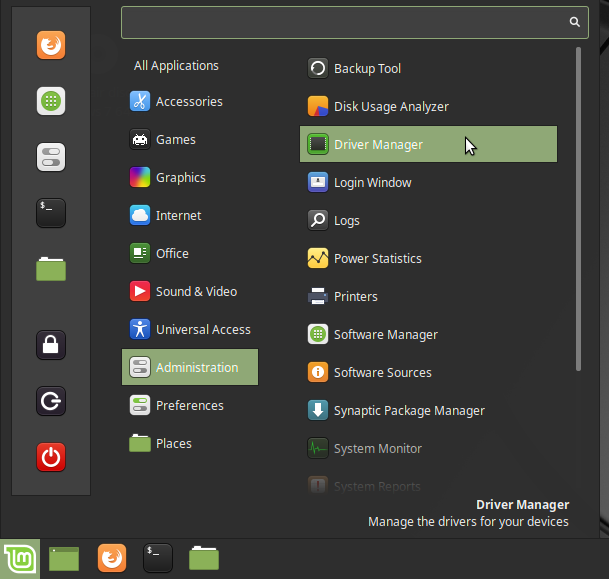Open Software Manager in favorites sidebar
Screen dimensions: 609x579
[51, 101]
